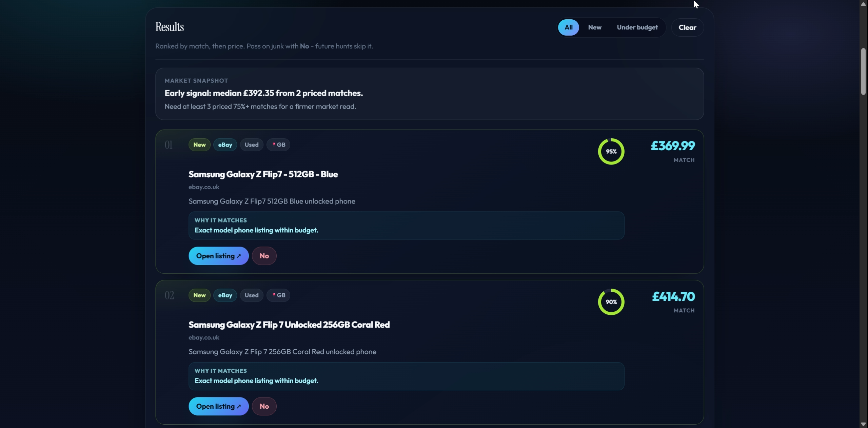This screenshot has height=428, width=868.
Task: Click the eBay tag on result 01
Action: (225, 145)
